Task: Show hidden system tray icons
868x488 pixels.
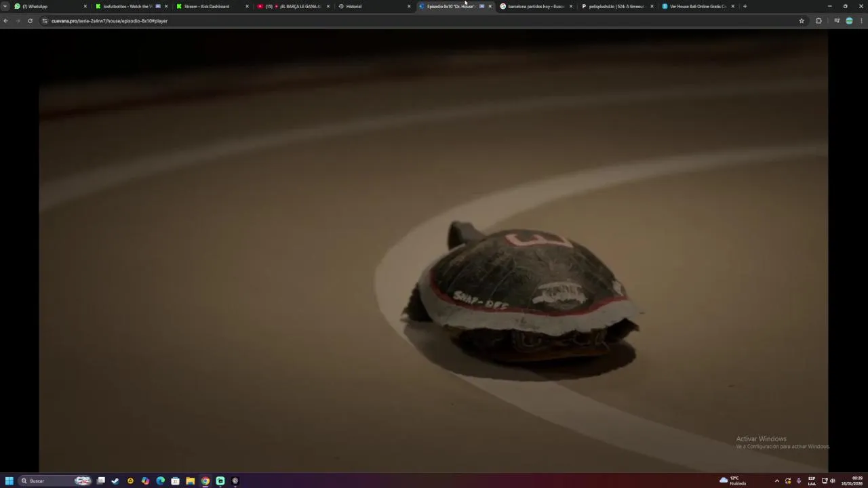Action: tap(777, 481)
